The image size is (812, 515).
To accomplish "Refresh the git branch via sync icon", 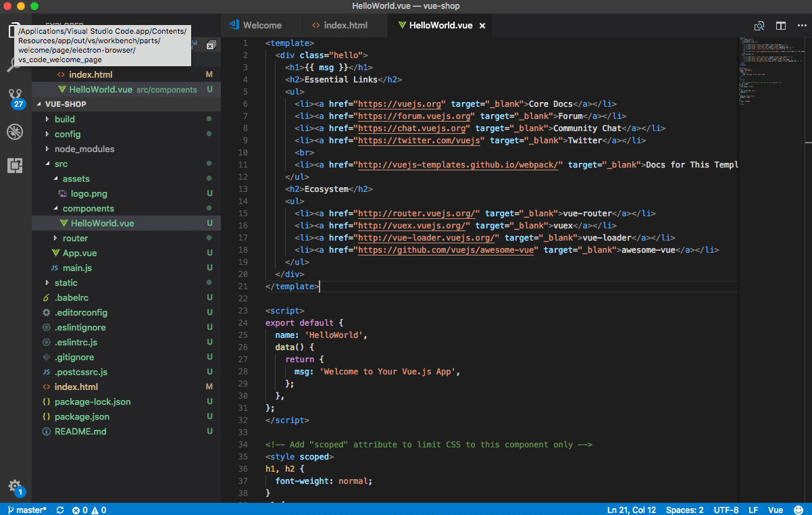I will (59, 510).
